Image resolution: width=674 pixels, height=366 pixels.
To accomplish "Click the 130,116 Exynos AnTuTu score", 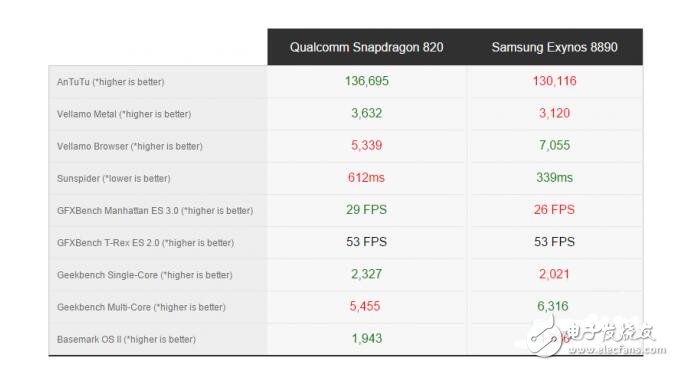I will [555, 81].
